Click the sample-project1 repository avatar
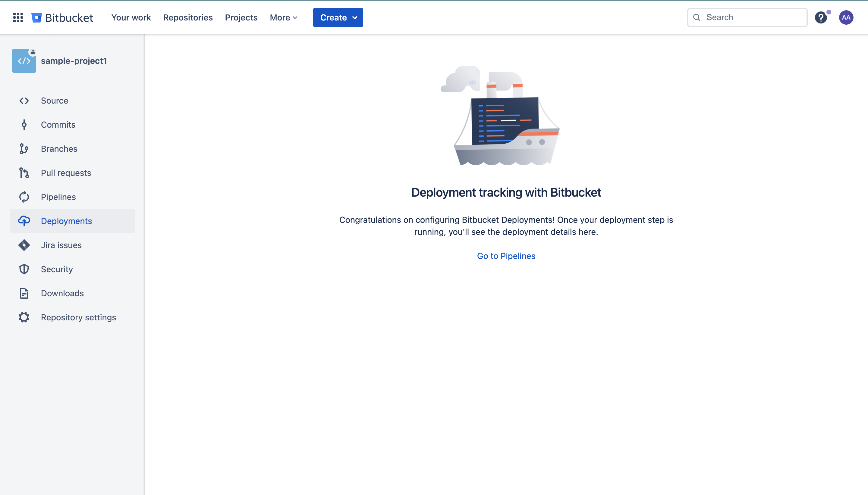This screenshot has width=868, height=495. coord(24,61)
